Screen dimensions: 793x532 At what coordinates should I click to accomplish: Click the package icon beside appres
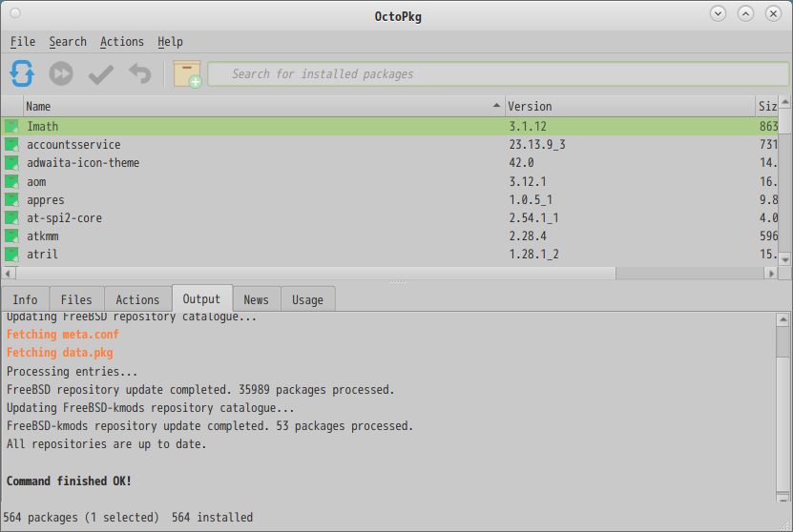11,199
